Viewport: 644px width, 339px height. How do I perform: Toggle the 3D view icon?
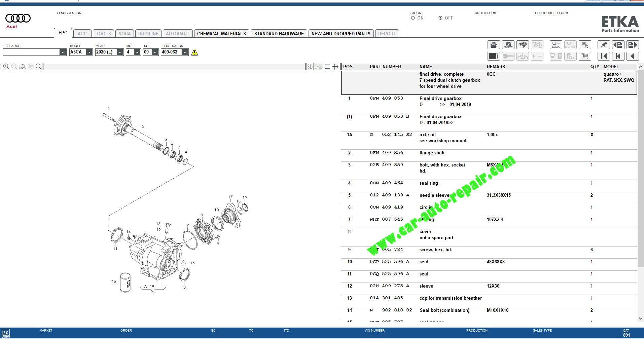[310, 67]
